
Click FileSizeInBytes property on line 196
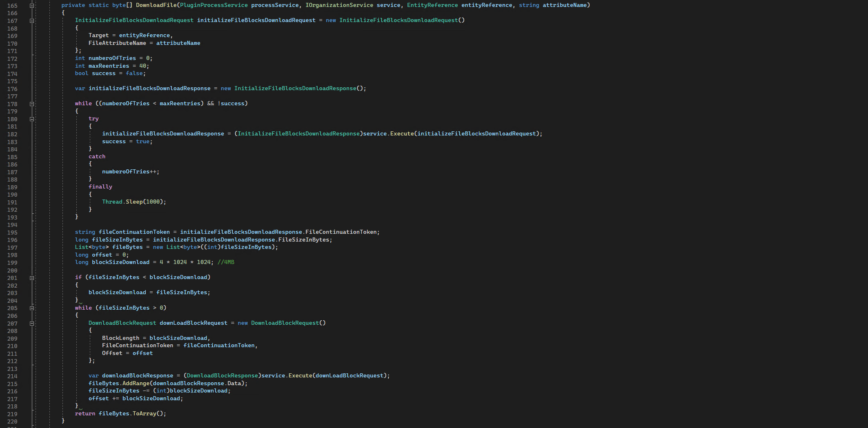[x=304, y=240]
